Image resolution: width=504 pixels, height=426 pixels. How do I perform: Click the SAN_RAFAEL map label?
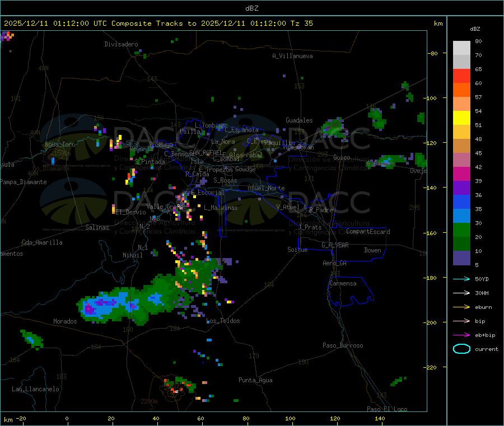pos(206,152)
